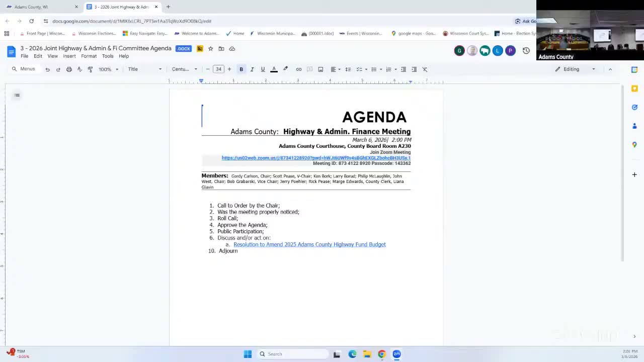Image resolution: width=644 pixels, height=362 pixels.
Task: Search the menus box
Action: pyautogui.click(x=24, y=69)
